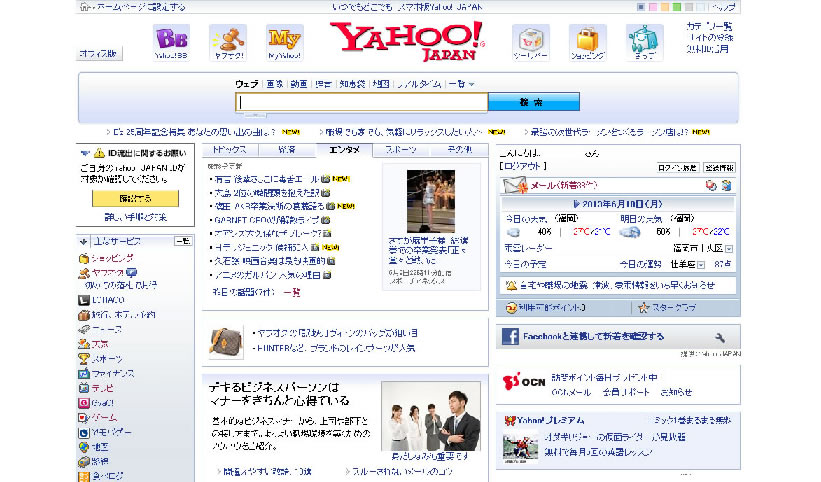Click the shopping icon in services list
Screen dimensions: 821x482
pyautogui.click(x=84, y=258)
